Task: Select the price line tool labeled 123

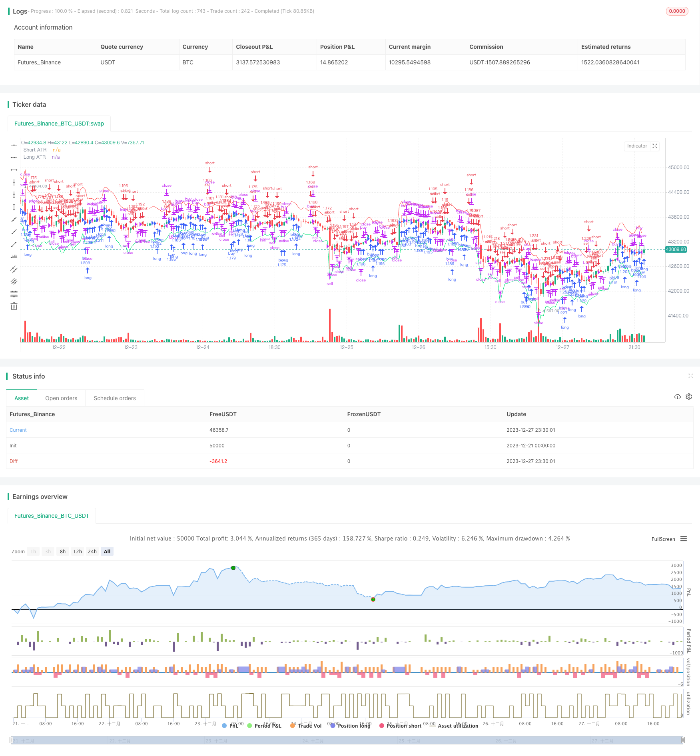Action: click(14, 256)
